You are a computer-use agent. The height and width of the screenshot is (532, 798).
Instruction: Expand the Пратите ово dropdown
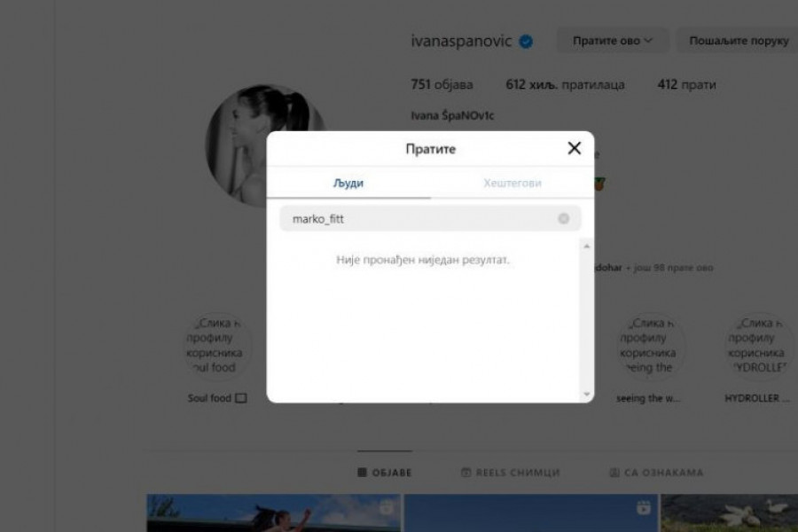pos(612,41)
